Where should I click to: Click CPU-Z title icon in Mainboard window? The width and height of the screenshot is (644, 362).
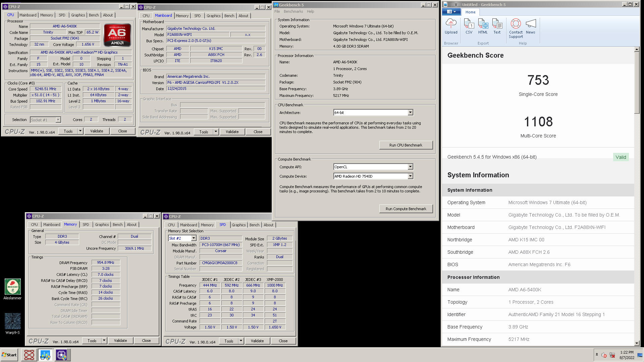[x=141, y=7]
